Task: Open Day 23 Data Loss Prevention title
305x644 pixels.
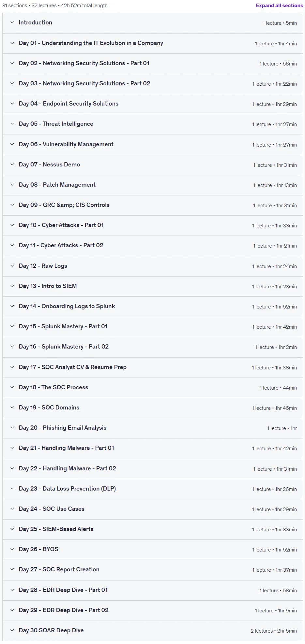Action: click(67, 489)
